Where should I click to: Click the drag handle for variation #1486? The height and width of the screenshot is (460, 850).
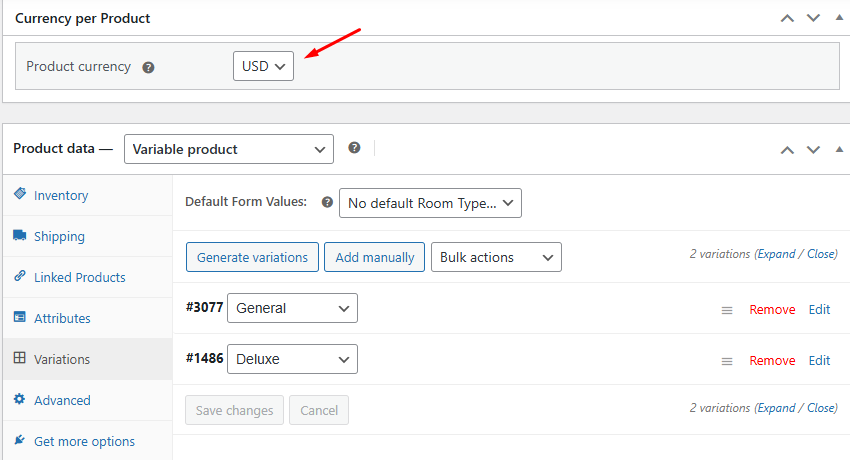click(727, 361)
